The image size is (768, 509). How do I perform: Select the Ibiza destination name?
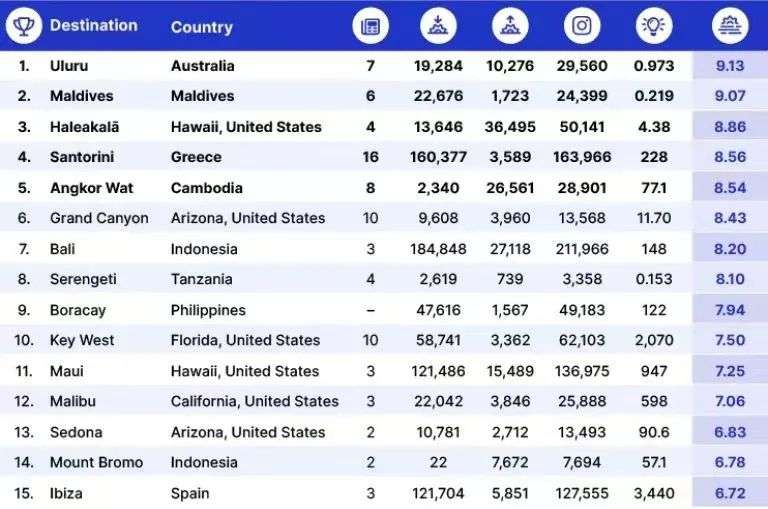[x=66, y=493]
